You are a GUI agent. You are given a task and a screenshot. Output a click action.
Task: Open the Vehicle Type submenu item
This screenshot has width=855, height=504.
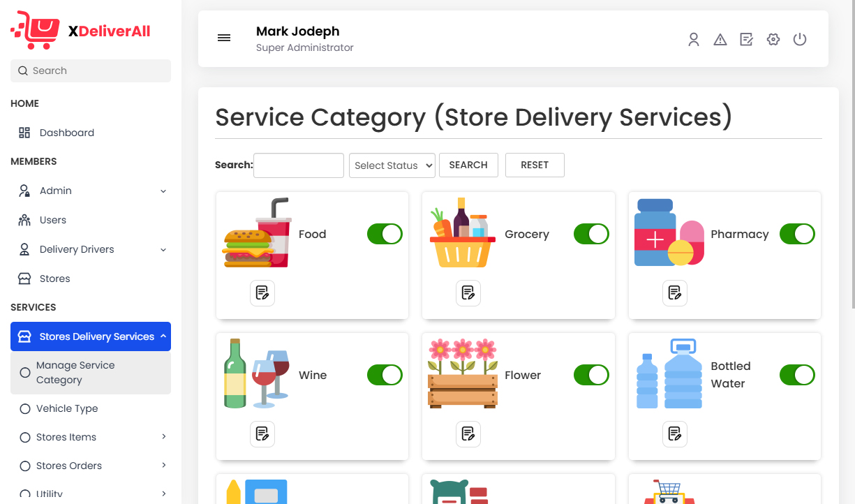coord(91,408)
